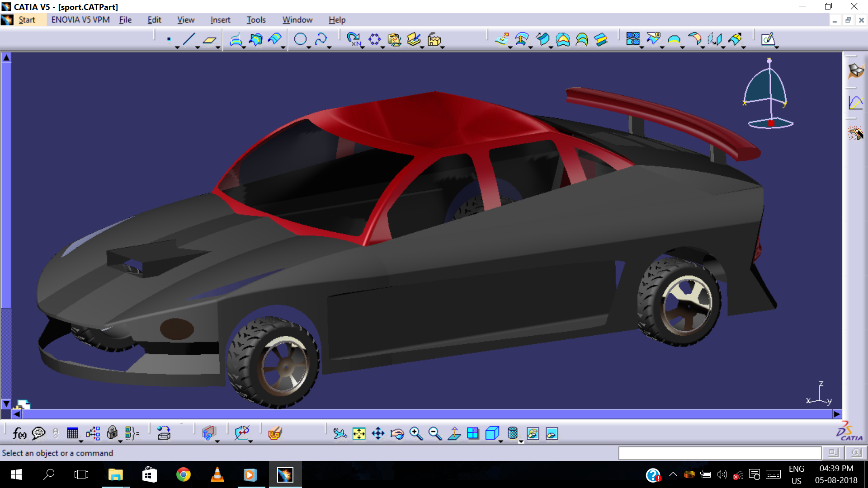Click the clipboard and layered-sheets icon
This screenshot has height=488, width=868.
[x=394, y=40]
